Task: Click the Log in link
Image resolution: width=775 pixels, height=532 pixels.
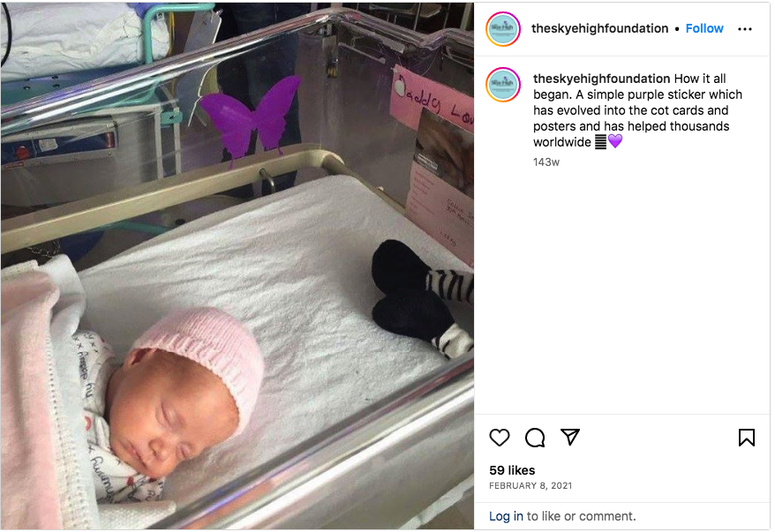Action: point(506,516)
